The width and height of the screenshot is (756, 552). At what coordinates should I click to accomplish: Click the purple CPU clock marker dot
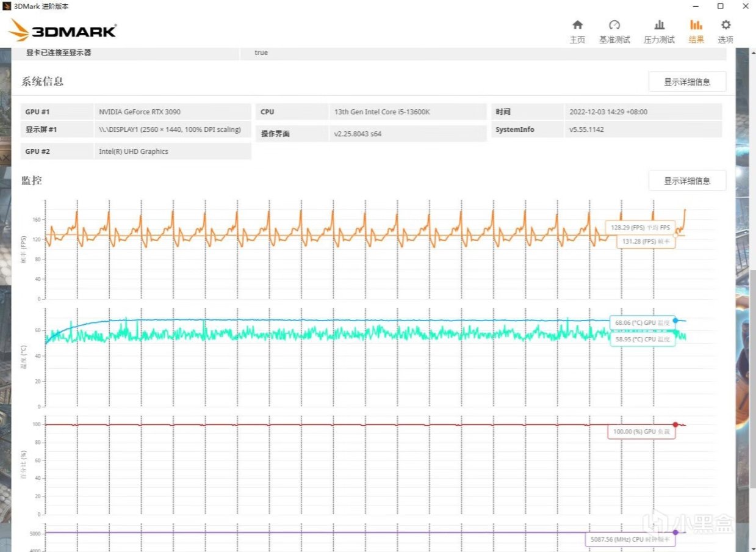point(675,532)
